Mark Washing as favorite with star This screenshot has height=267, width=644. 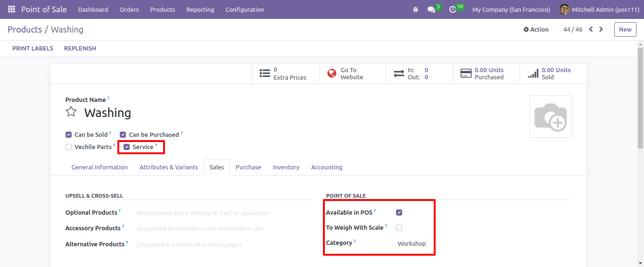click(71, 112)
